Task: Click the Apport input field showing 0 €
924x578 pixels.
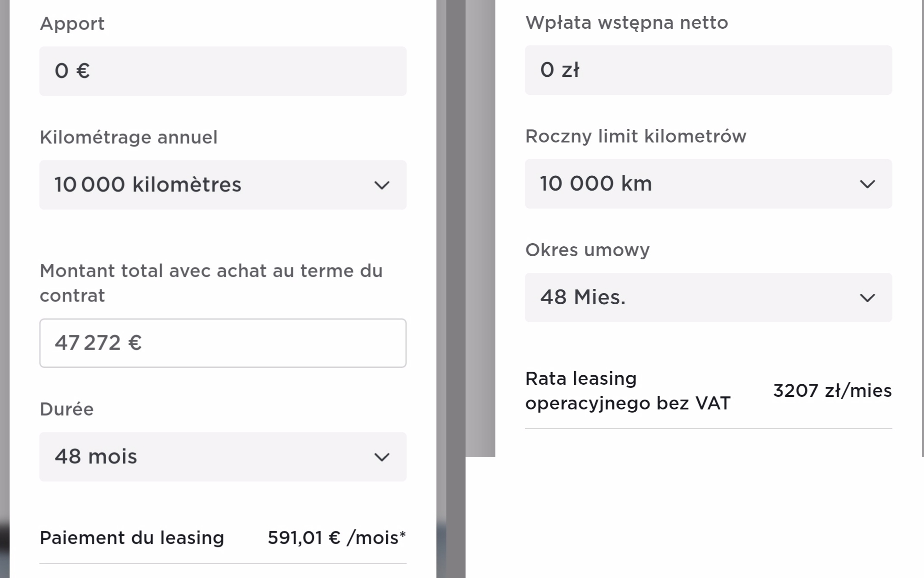Action: click(223, 71)
